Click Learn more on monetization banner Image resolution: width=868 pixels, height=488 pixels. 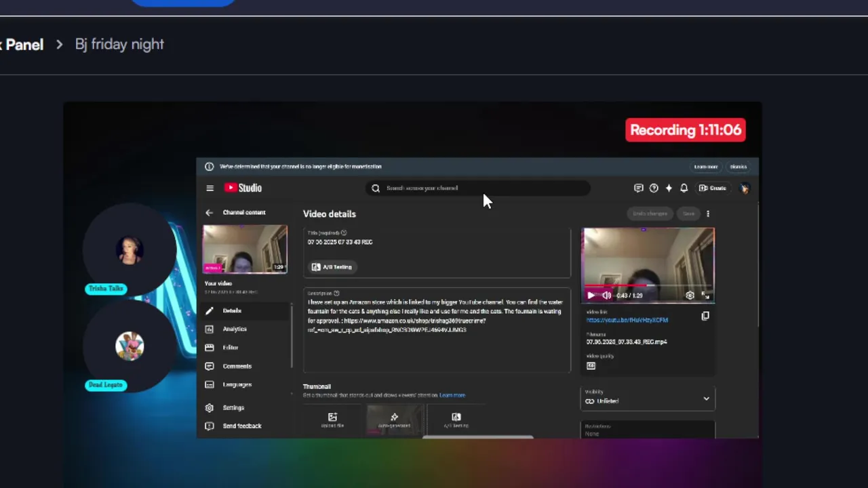[705, 167]
